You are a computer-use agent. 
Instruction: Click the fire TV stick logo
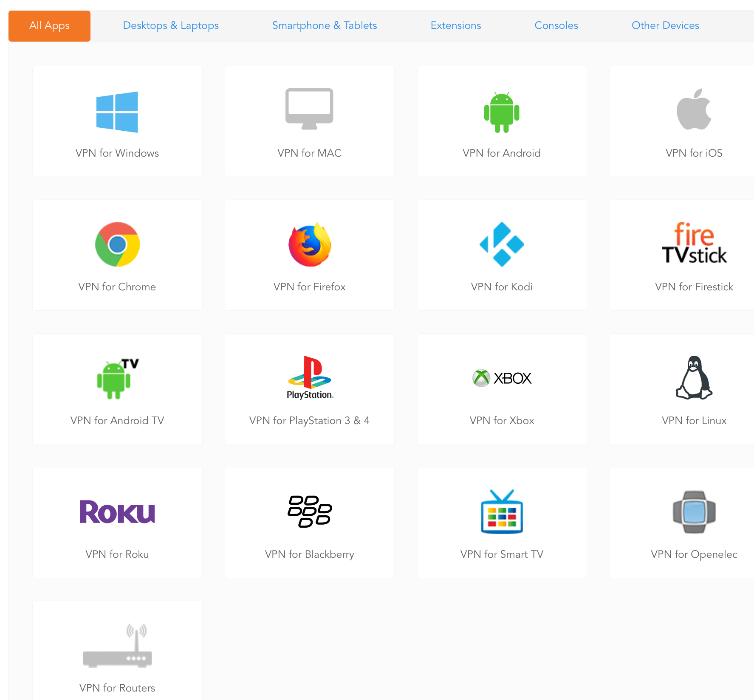click(694, 243)
